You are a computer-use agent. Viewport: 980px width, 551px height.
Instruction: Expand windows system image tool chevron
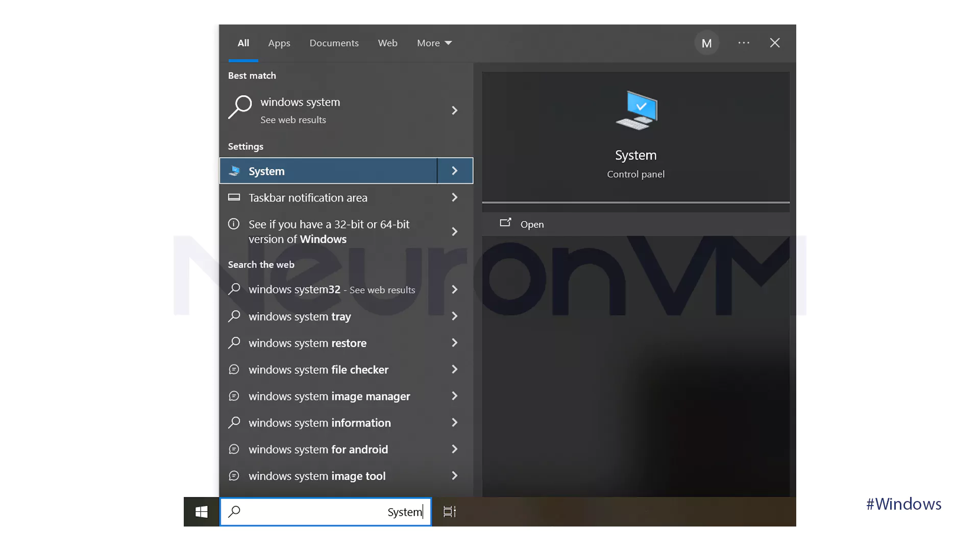coord(455,475)
